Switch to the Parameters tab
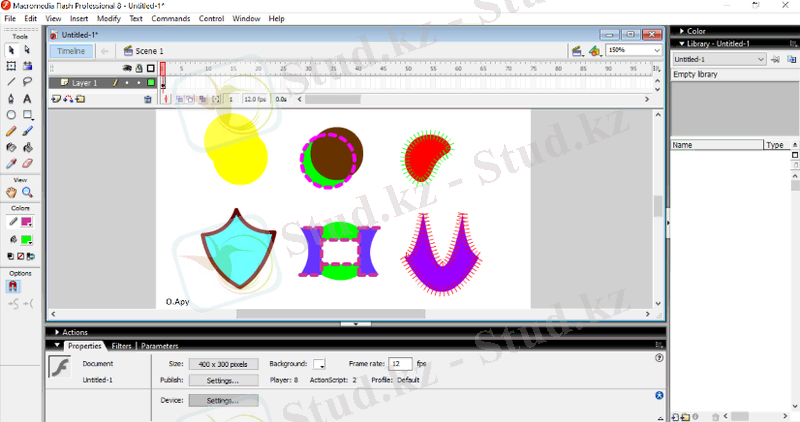This screenshot has width=800, height=422. (160, 346)
